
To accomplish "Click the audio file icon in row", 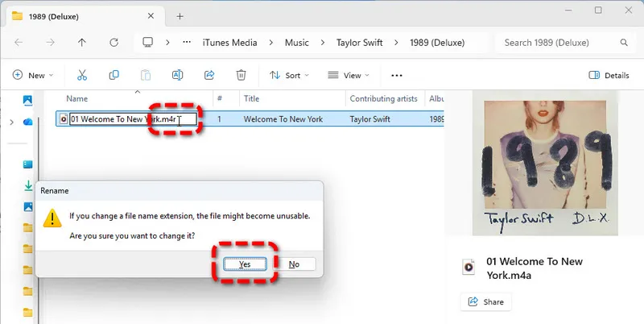I will tap(64, 119).
